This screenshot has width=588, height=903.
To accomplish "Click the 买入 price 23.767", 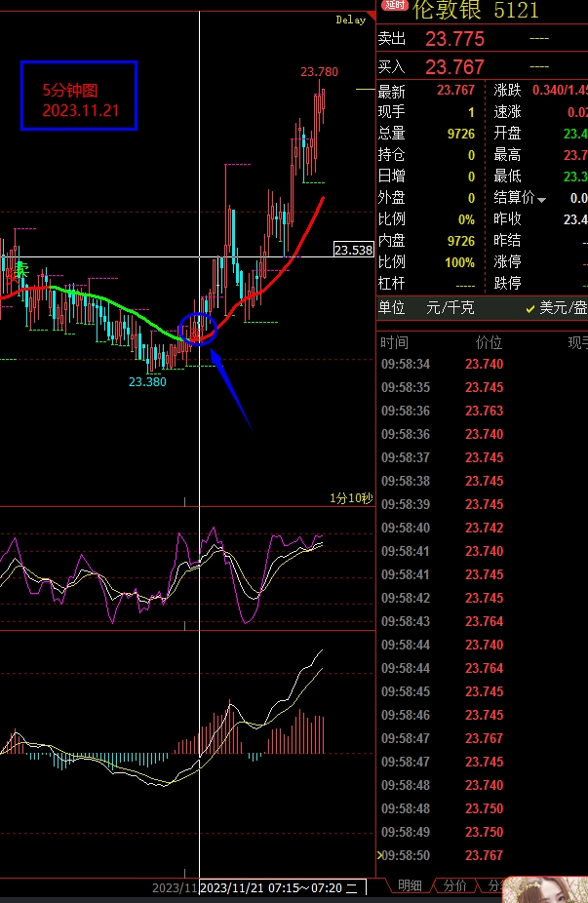I will click(x=454, y=67).
